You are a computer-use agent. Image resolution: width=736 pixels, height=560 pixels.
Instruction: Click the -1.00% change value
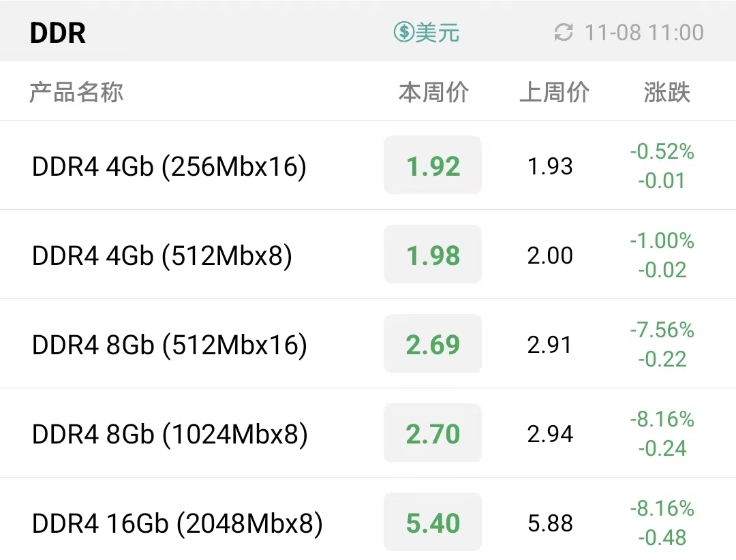[662, 240]
